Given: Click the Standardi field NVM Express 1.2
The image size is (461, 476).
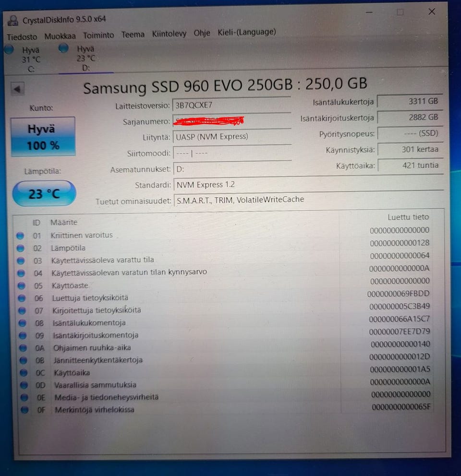Looking at the screenshot, I should 308,184.
